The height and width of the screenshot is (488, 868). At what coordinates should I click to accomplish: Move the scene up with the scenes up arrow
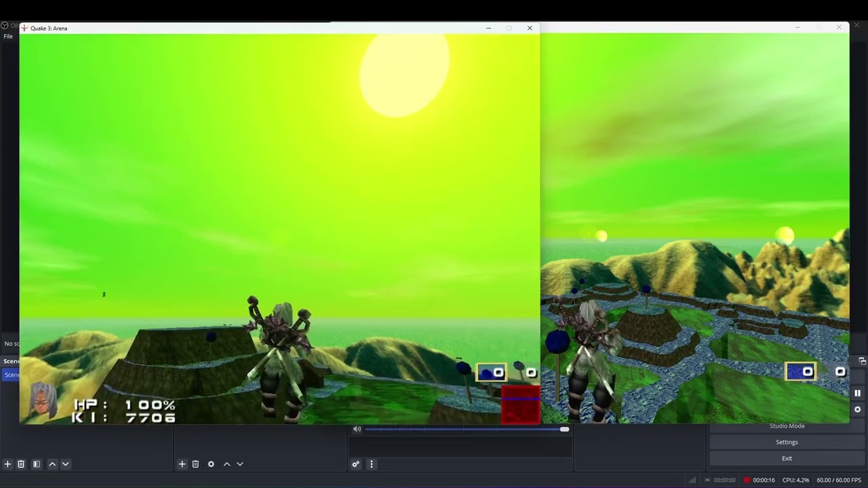[x=52, y=464]
